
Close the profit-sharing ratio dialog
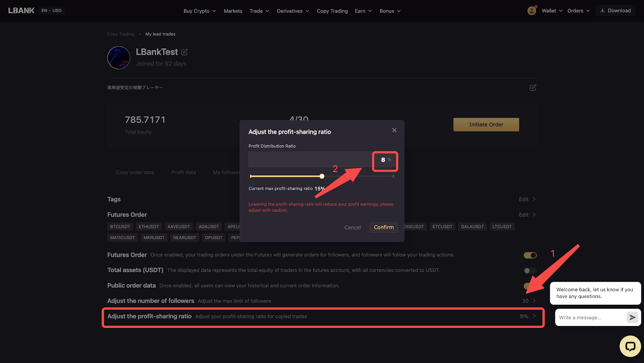(394, 130)
